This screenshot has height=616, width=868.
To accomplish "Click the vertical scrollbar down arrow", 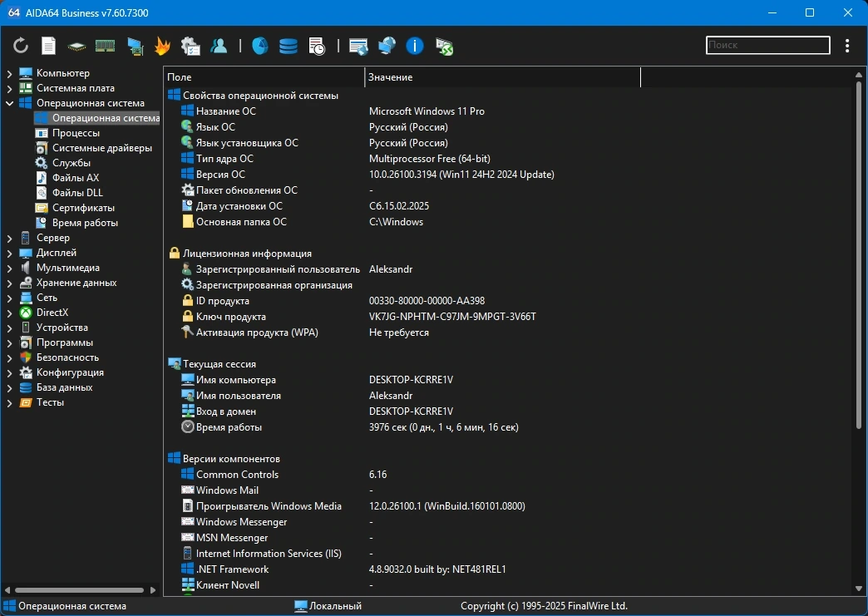I will pyautogui.click(x=859, y=589).
